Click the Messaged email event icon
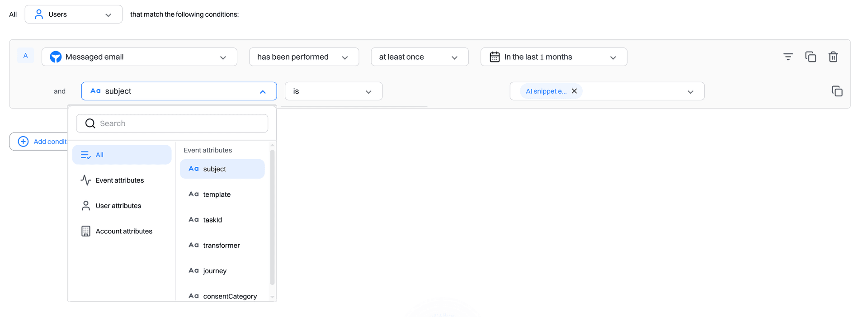The height and width of the screenshot is (317, 868). (56, 57)
